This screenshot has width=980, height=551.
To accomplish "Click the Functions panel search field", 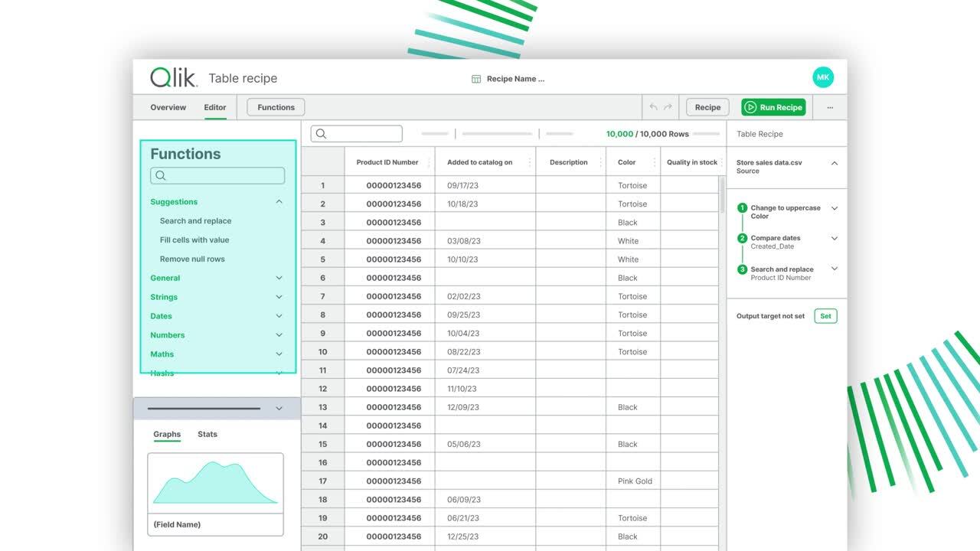I will click(x=217, y=175).
